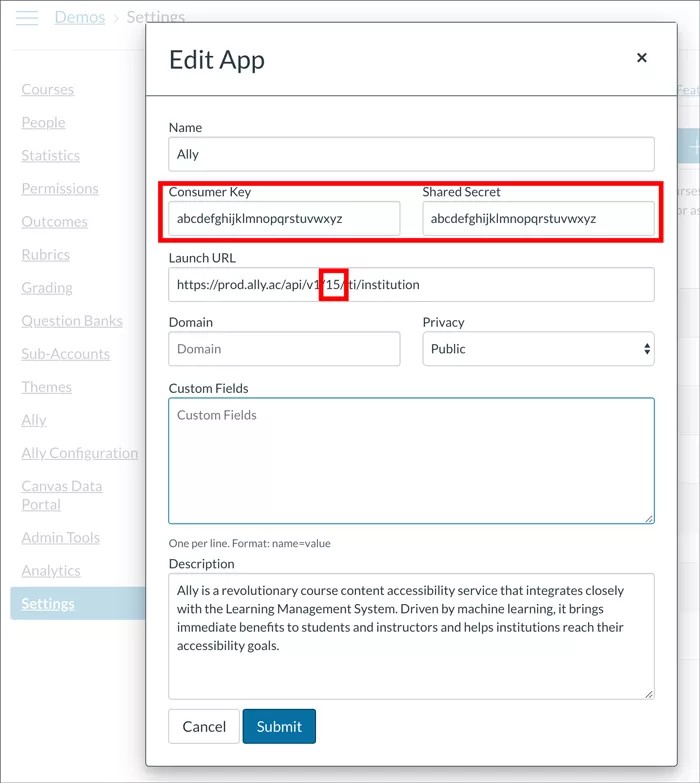Open Ally Configuration in the sidebar
The height and width of the screenshot is (783, 700).
click(80, 453)
